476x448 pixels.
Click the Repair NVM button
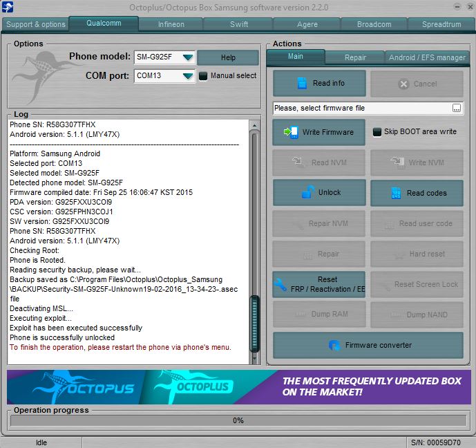[318, 223]
